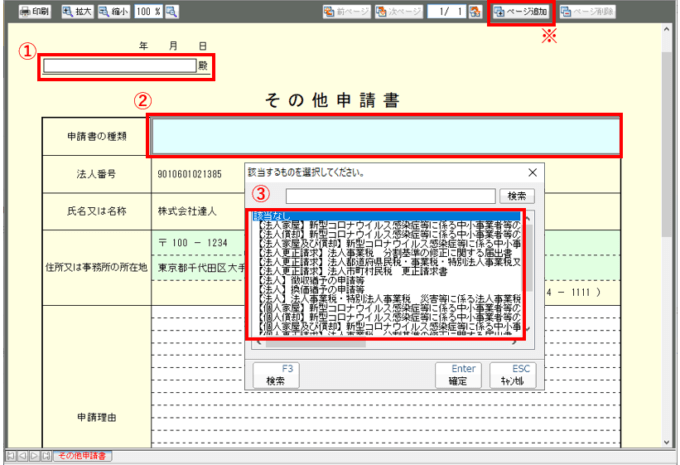Click the ページ削除 delete page button
The image size is (680, 465).
[588, 12]
